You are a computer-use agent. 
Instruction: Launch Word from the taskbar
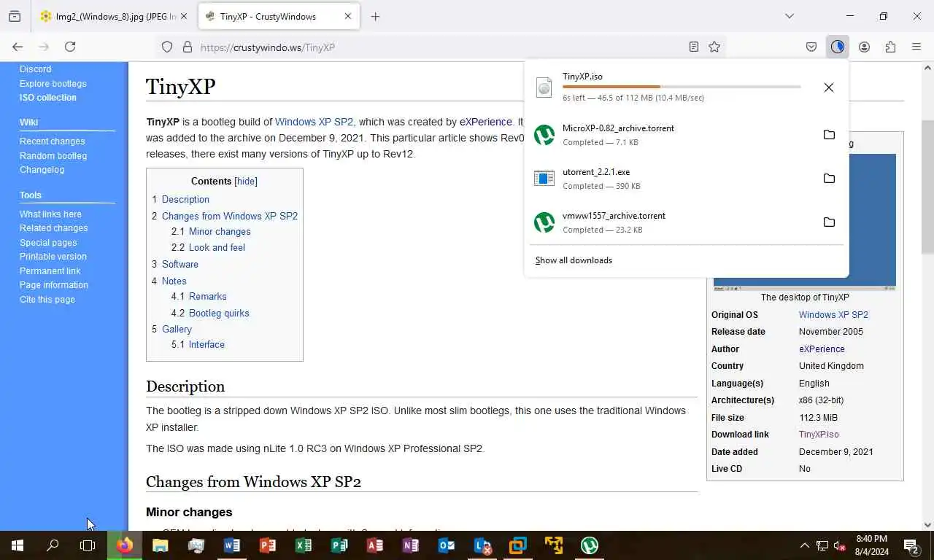coord(232,545)
